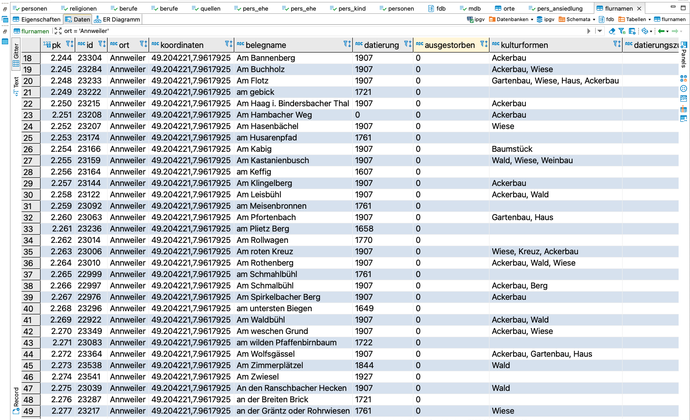The height and width of the screenshot is (420, 690).
Task: Click sort icon on belegname column
Action: click(345, 45)
